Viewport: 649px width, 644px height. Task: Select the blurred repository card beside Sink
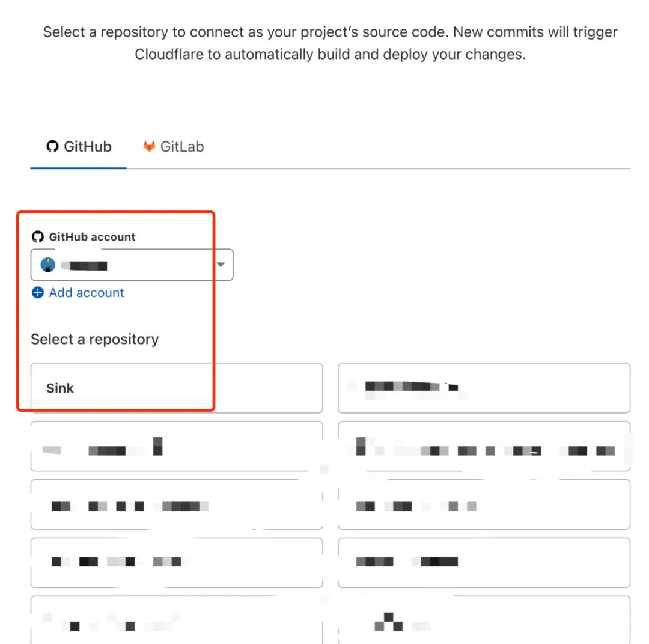click(484, 388)
